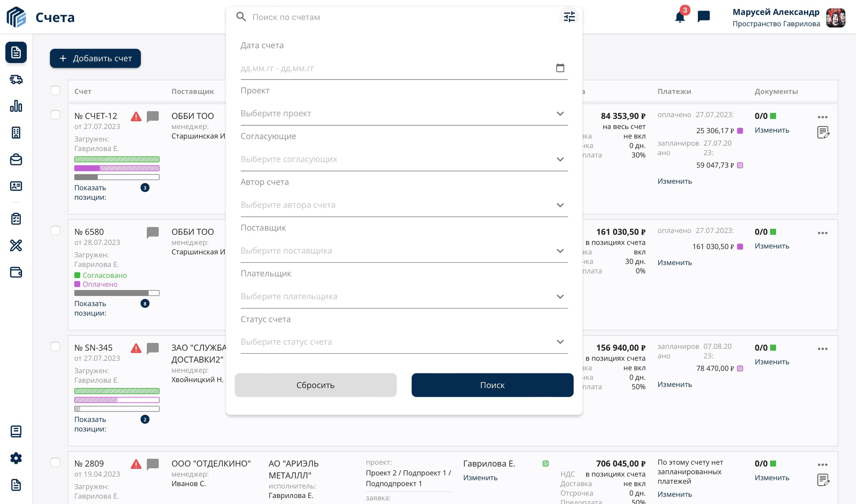Expand the Выберите плательщика dropdown
This screenshot has height=504, width=856.
[404, 296]
